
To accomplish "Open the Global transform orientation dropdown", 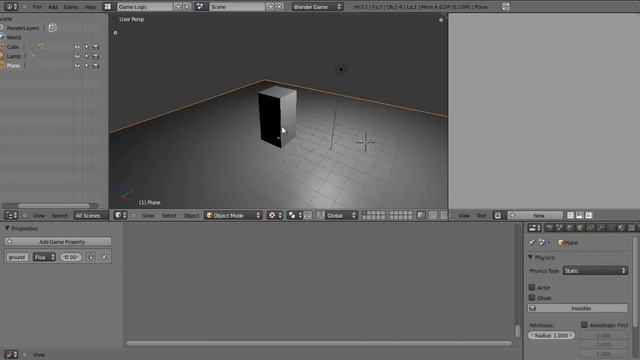I will click(341, 216).
